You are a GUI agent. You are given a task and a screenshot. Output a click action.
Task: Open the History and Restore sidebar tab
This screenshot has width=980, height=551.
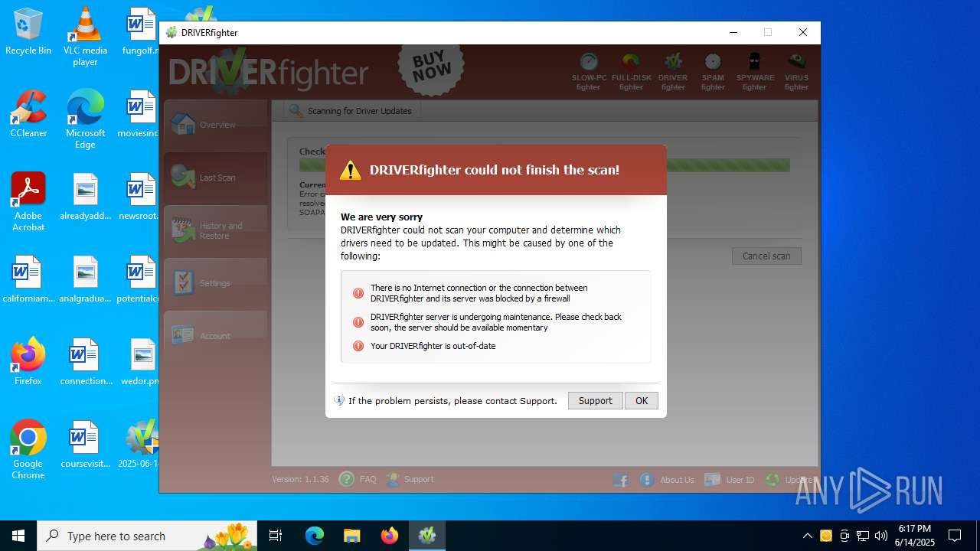point(215,230)
